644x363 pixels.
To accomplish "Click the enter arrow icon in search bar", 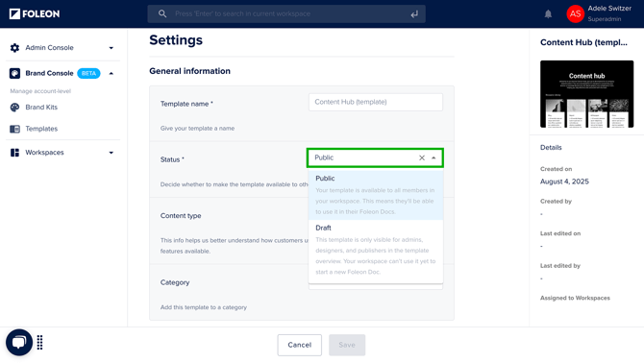I will pyautogui.click(x=414, y=14).
